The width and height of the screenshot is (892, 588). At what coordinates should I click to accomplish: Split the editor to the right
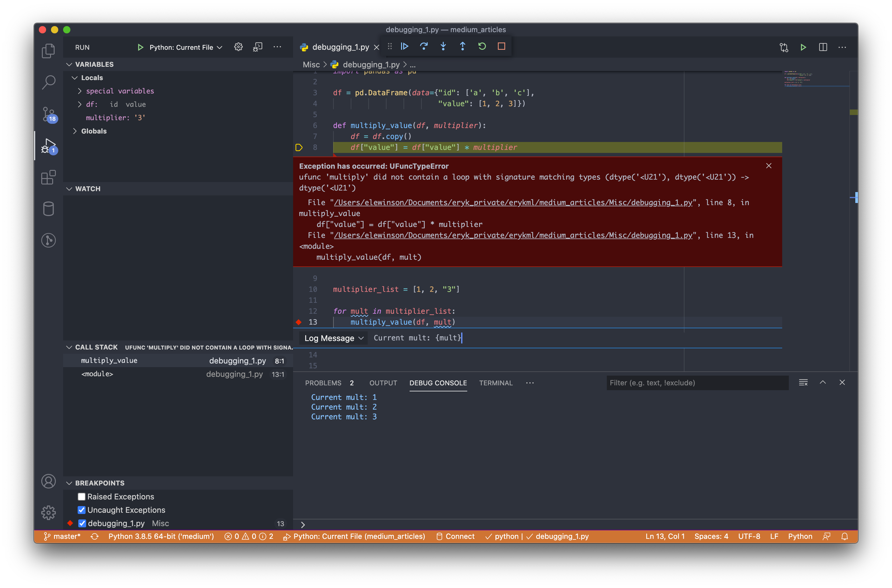tap(823, 47)
